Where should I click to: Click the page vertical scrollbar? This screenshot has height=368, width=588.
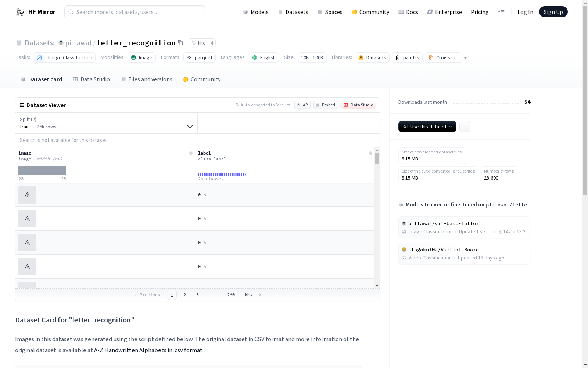585,99
